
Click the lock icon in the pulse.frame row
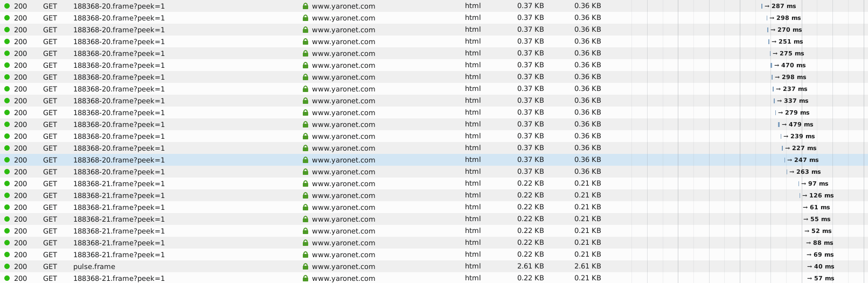pyautogui.click(x=305, y=266)
